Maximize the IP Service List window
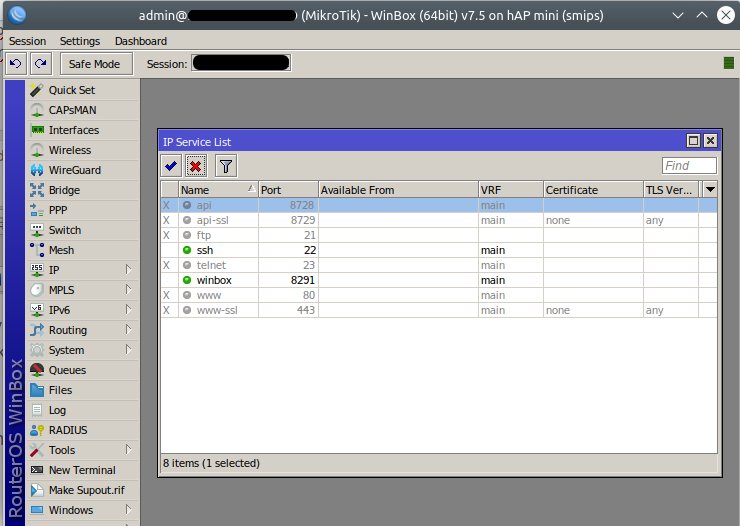740x526 pixels. (x=693, y=141)
